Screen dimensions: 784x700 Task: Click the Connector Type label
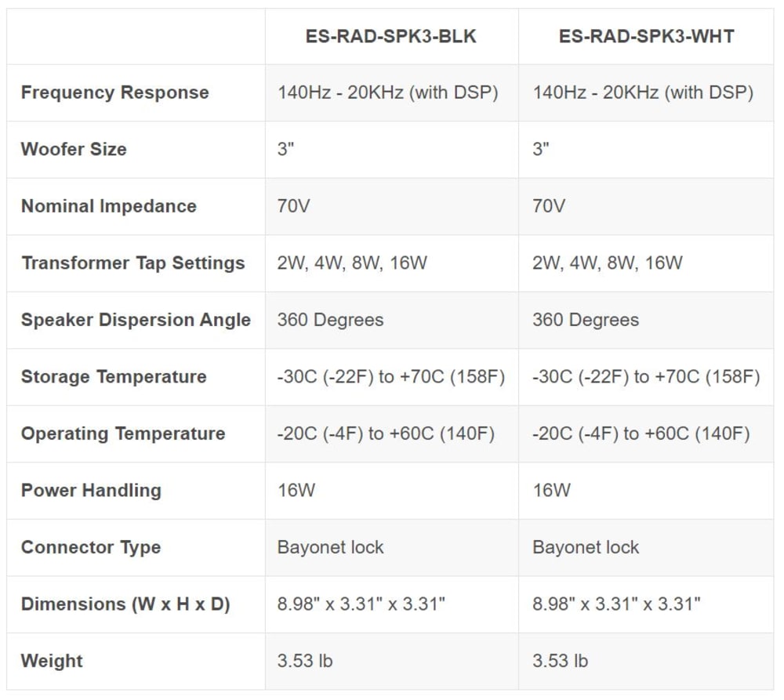pyautogui.click(x=91, y=547)
